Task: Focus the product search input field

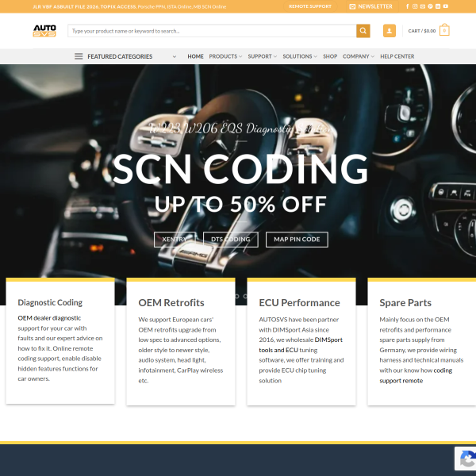Action: point(212,31)
